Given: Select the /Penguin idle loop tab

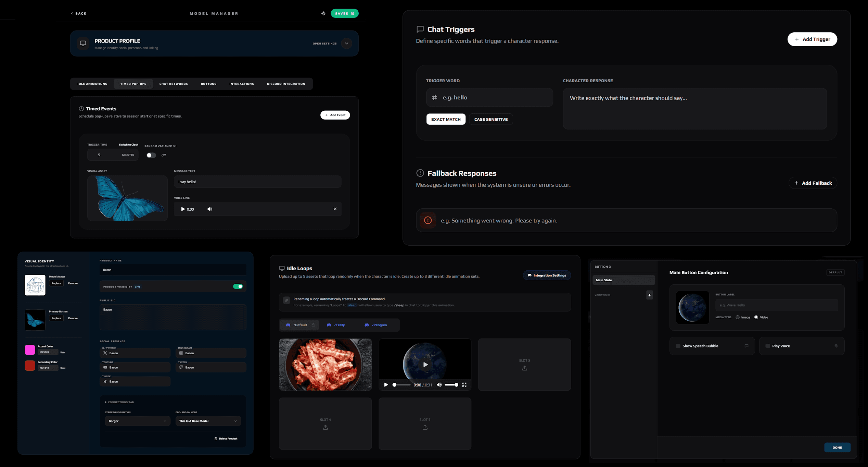Looking at the screenshot, I should pyautogui.click(x=376, y=325).
